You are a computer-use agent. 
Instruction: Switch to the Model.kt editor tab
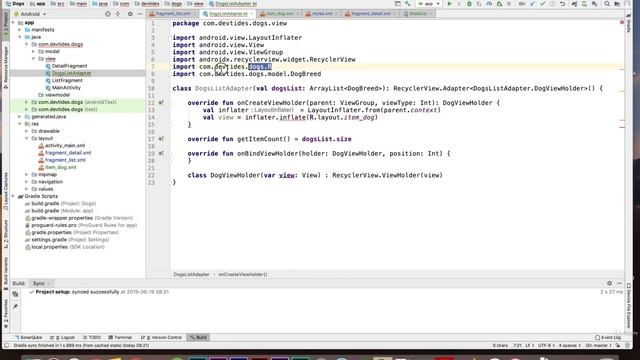418,14
